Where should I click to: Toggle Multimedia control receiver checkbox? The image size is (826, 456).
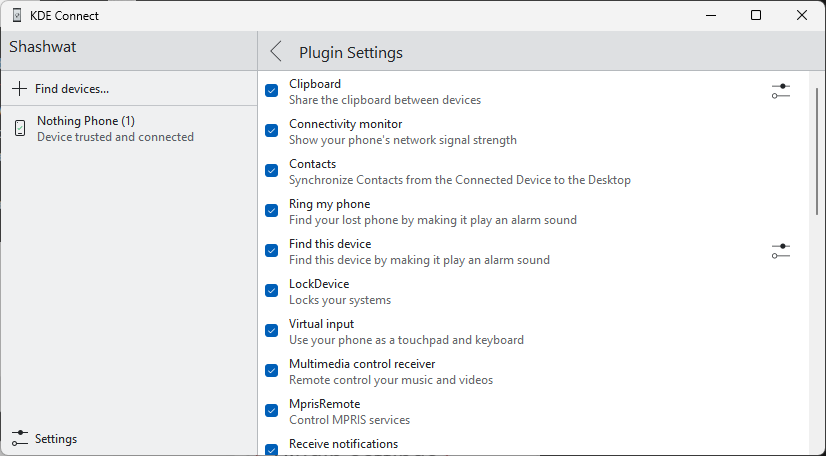(x=271, y=371)
